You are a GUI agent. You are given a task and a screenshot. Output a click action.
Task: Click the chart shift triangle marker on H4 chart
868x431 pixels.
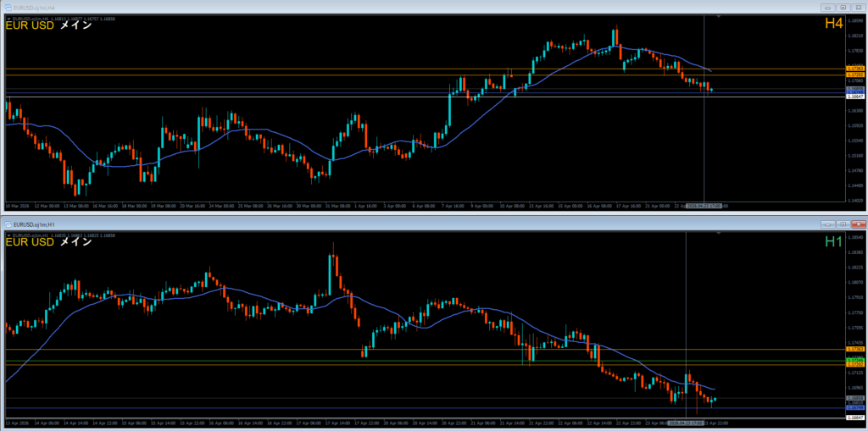pos(720,16)
